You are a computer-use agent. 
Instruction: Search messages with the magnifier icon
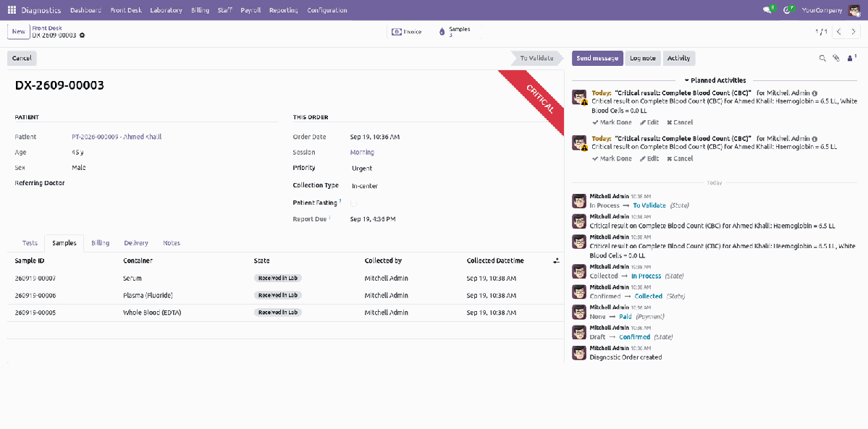tap(822, 58)
